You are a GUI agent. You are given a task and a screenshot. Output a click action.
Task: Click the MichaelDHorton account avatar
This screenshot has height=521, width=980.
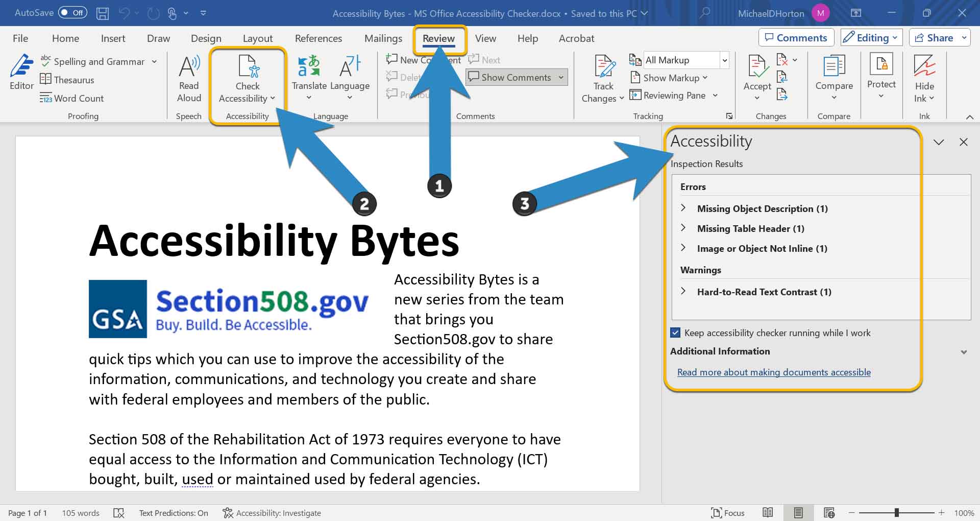820,13
